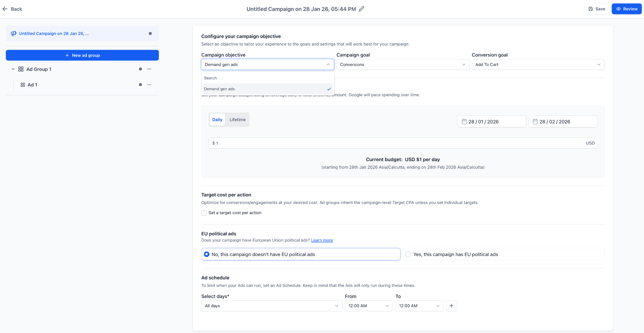Enable Set a target cost per action
The width and height of the screenshot is (644, 333).
(x=204, y=213)
